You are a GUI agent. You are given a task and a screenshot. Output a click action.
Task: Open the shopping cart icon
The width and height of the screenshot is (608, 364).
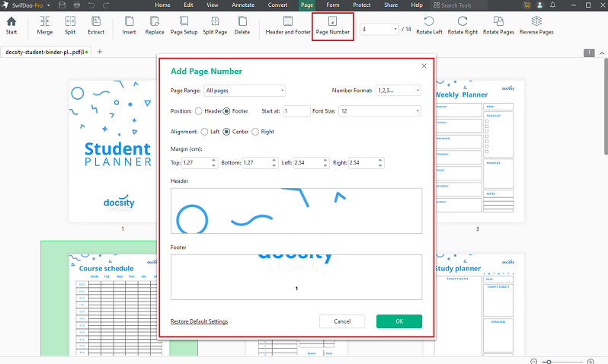(x=526, y=5)
